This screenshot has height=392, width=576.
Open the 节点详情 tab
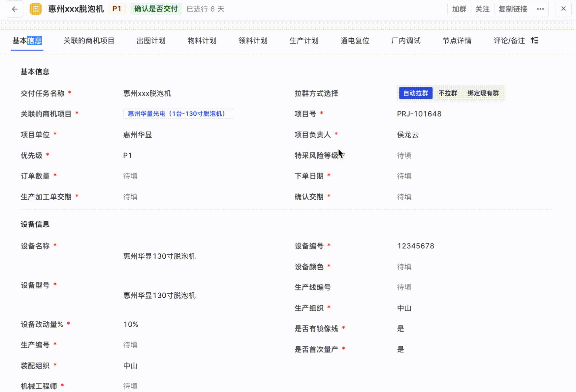pyautogui.click(x=457, y=41)
